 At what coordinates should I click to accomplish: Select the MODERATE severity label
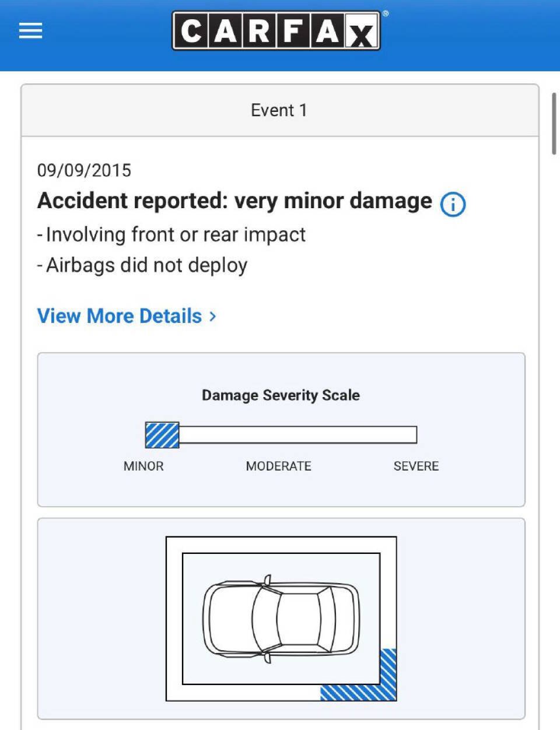279,466
